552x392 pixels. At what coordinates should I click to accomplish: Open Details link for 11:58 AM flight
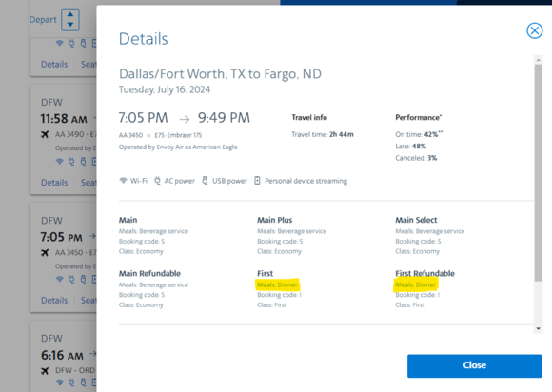click(x=54, y=183)
